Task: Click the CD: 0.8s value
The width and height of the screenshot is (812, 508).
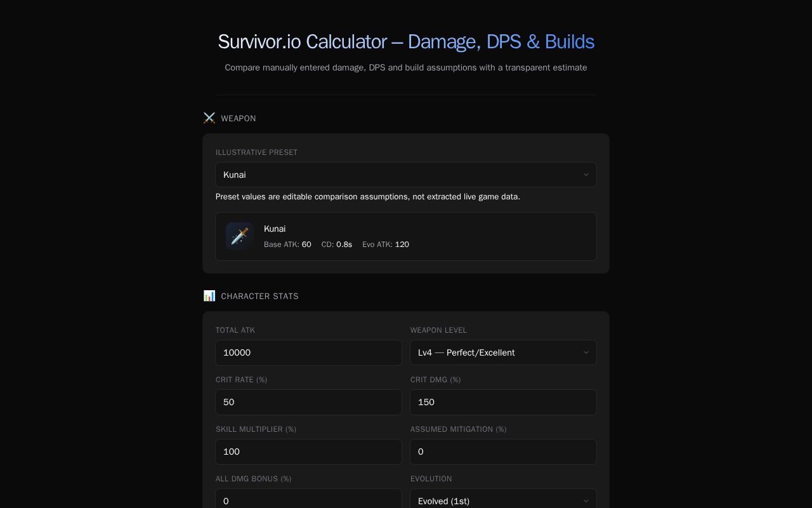Action: [337, 244]
